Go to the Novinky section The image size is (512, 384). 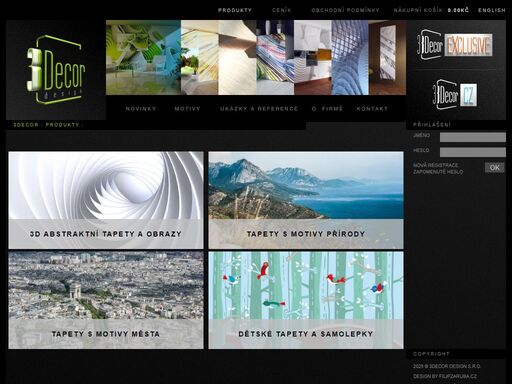pos(141,109)
